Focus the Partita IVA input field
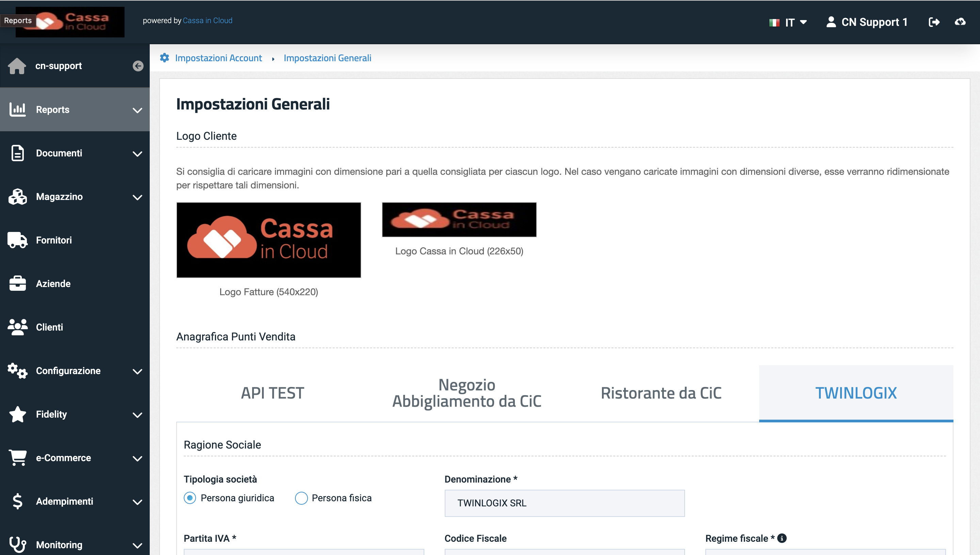Image resolution: width=980 pixels, height=555 pixels. 304,552
